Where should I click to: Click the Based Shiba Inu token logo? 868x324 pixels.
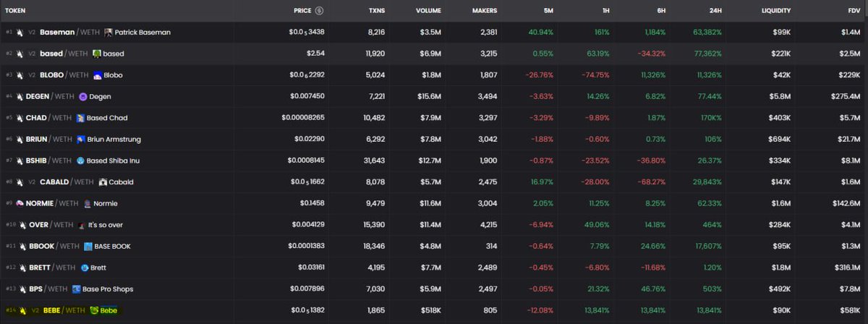click(x=80, y=161)
